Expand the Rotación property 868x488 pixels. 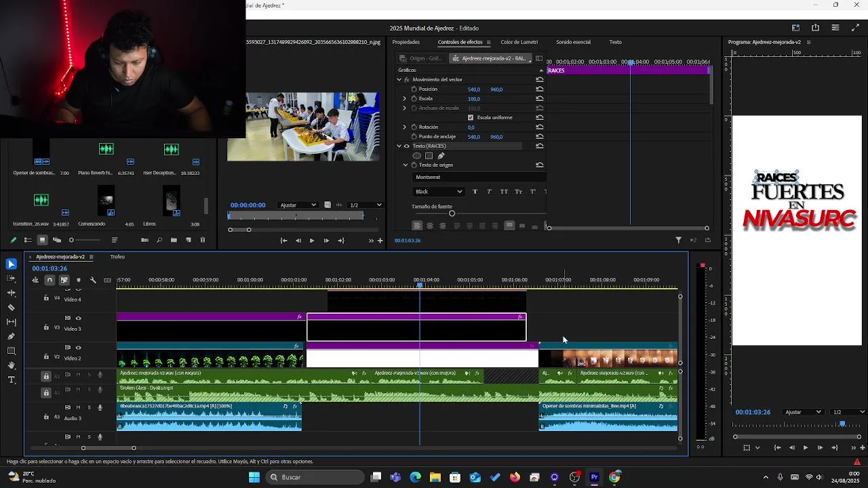(x=405, y=127)
